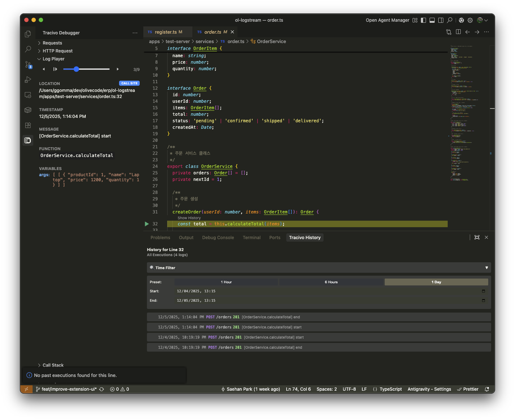Open the Extensions view icon
This screenshot has width=515, height=420.
(x=28, y=125)
